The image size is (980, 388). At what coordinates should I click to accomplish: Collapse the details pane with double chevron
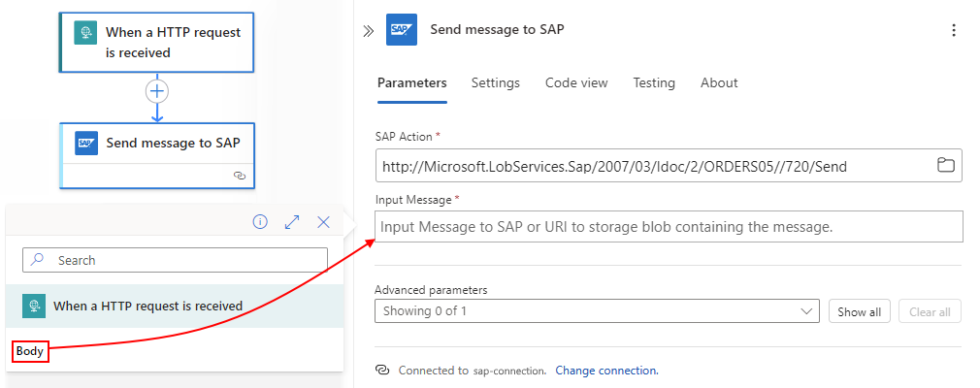coord(368,31)
